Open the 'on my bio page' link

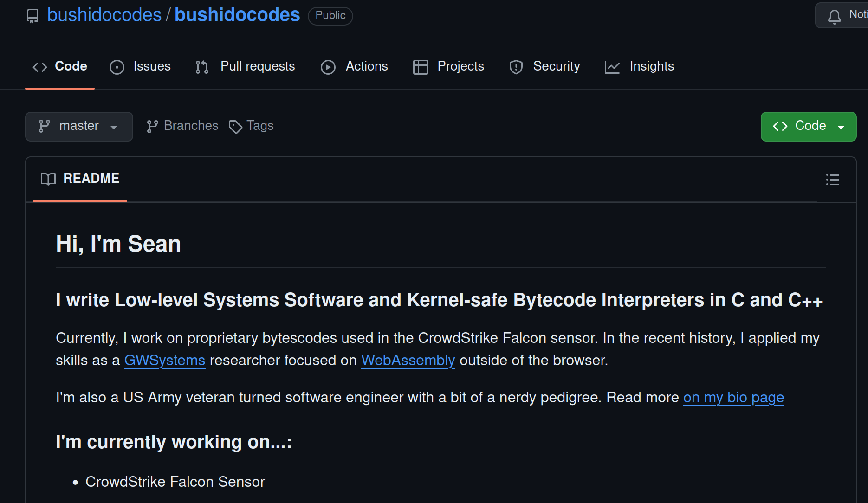click(x=733, y=397)
